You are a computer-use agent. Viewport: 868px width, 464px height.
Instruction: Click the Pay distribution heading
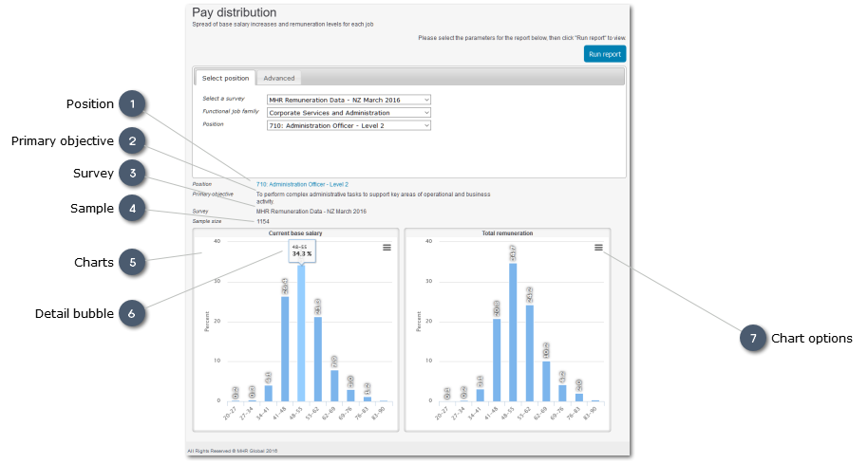pos(235,12)
